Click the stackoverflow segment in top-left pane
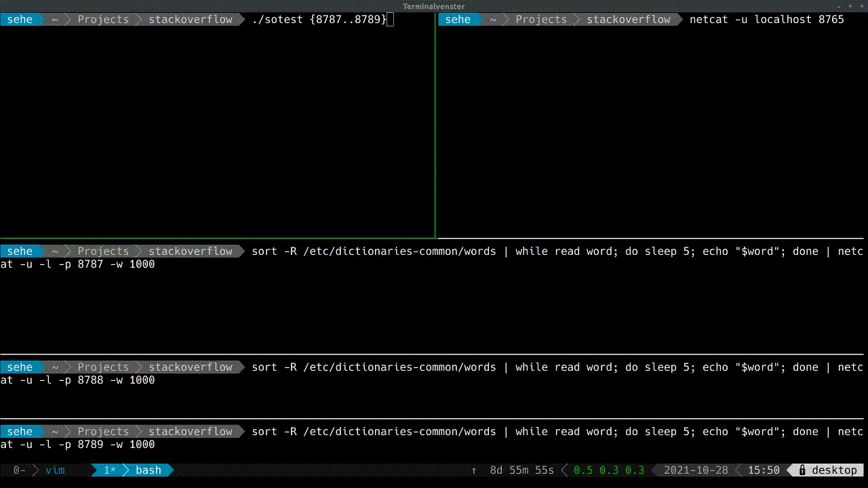 click(x=191, y=19)
